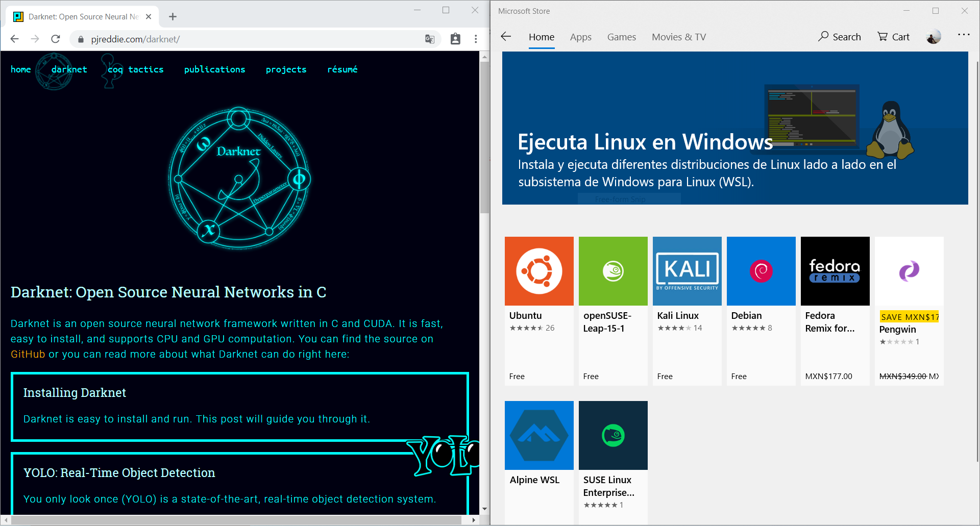Click the Chrome back arrow button

(x=15, y=39)
